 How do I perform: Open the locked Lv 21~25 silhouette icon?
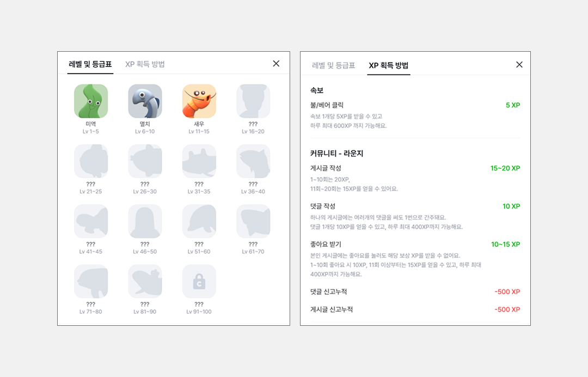(x=91, y=161)
